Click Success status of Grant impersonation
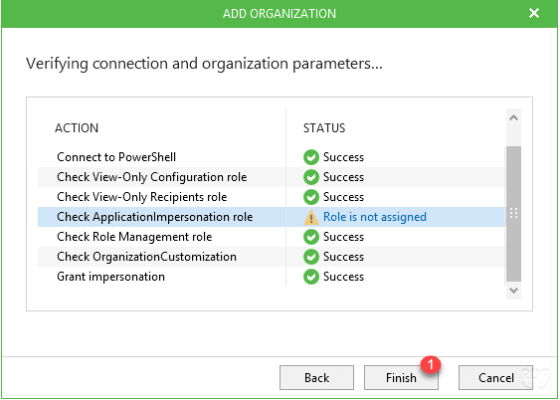 tap(343, 277)
